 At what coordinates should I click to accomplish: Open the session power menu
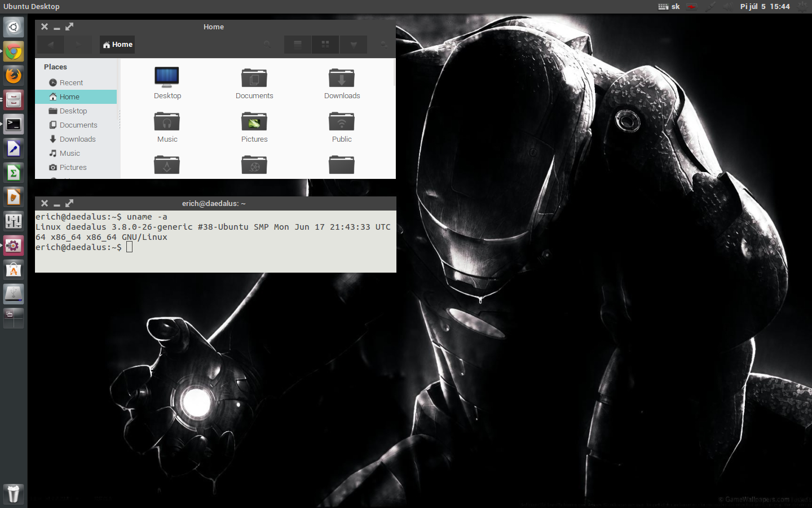tap(802, 7)
